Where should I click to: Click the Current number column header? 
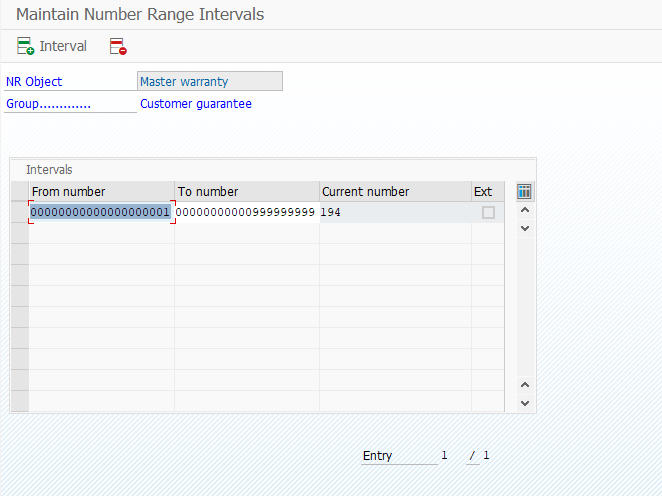[395, 192]
